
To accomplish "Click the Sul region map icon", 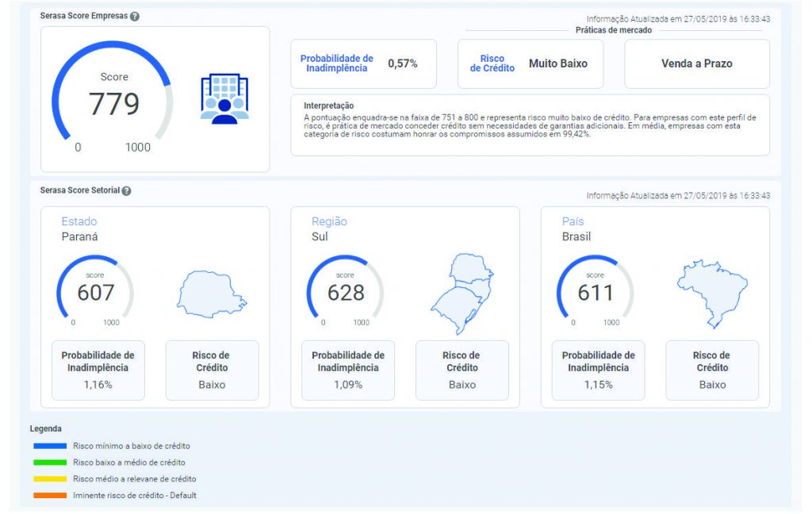I will tap(462, 293).
